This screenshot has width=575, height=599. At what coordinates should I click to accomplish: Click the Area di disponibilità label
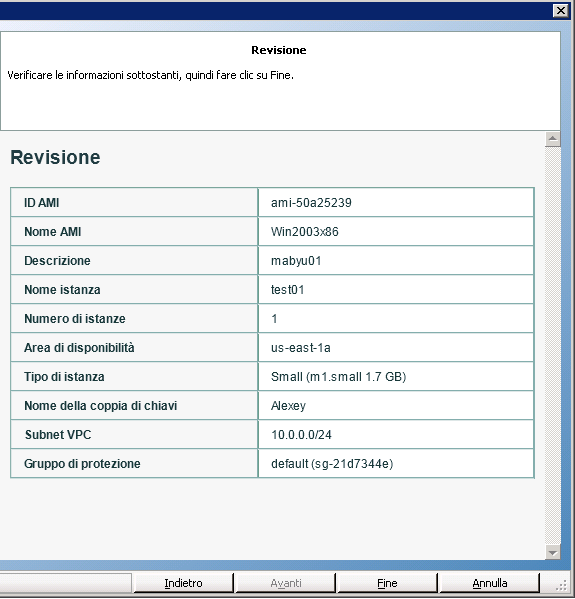[x=79, y=348]
